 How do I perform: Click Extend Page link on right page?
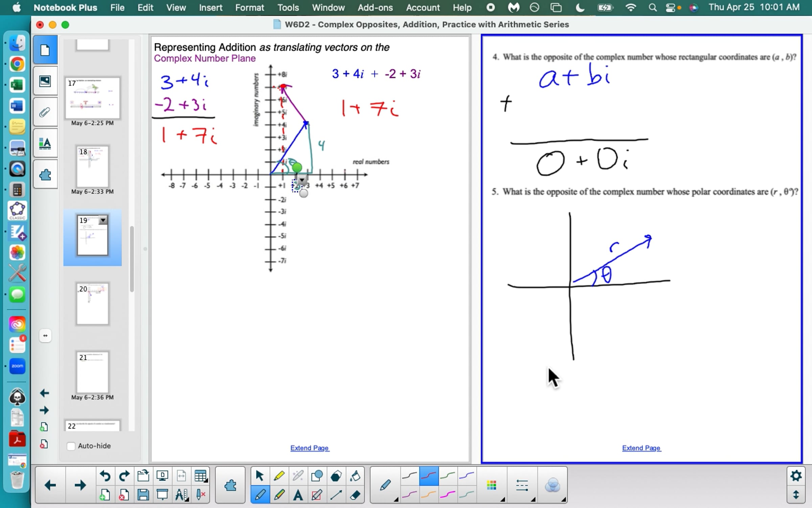click(641, 448)
